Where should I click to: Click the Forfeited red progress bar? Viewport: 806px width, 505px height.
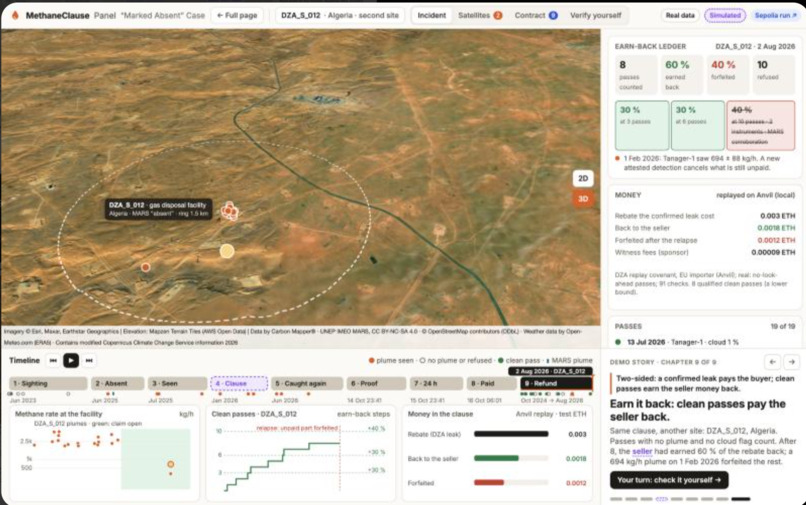click(x=489, y=482)
